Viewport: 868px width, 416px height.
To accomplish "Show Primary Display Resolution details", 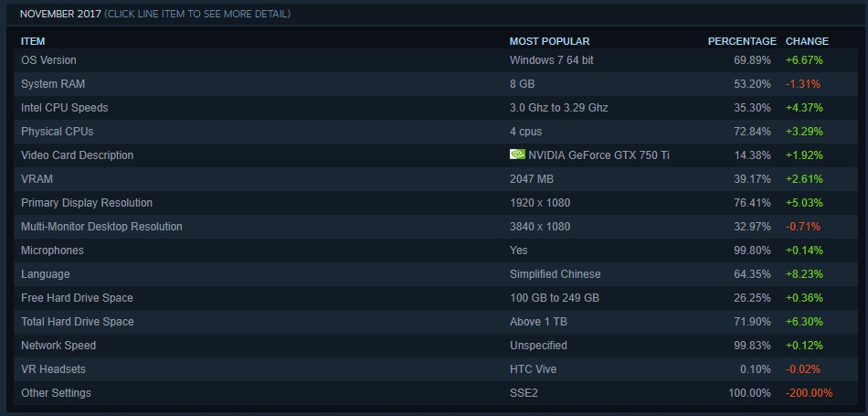I will (87, 203).
